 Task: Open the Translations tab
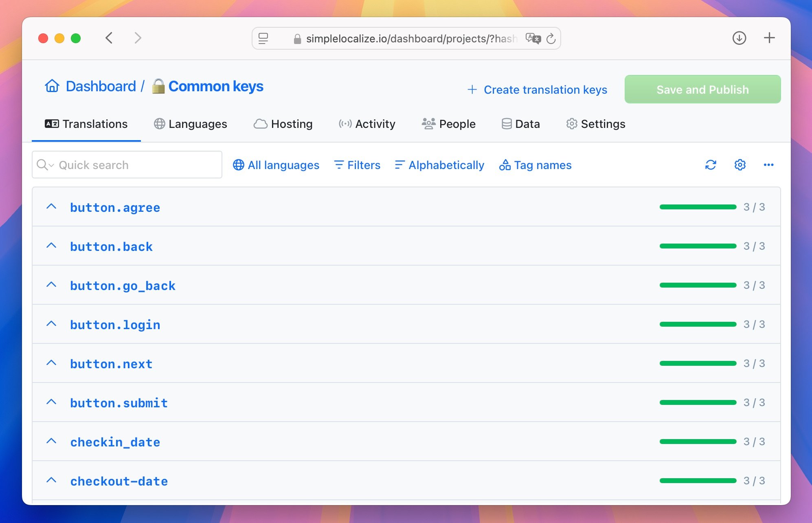coord(86,124)
